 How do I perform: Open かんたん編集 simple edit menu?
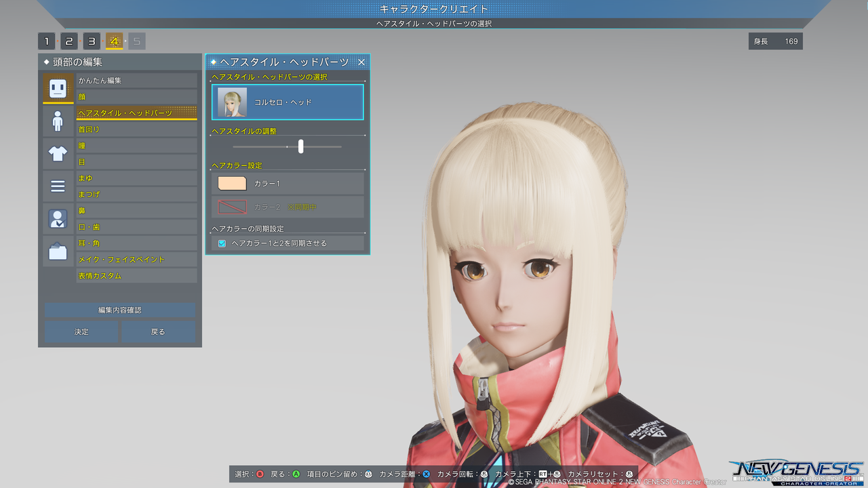[136, 81]
